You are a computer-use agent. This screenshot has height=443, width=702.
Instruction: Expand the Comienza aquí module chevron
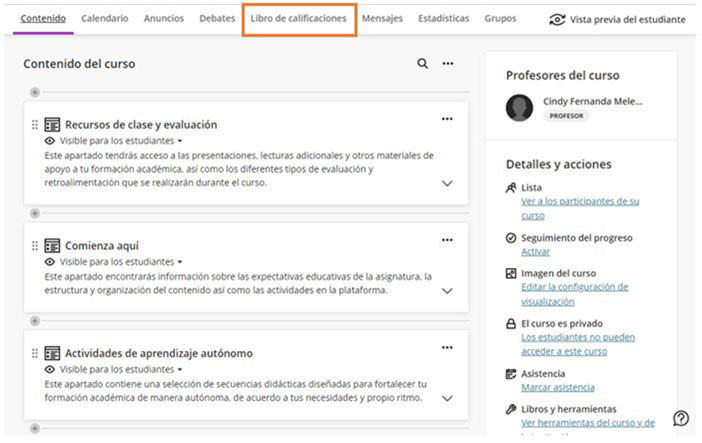pos(447,291)
